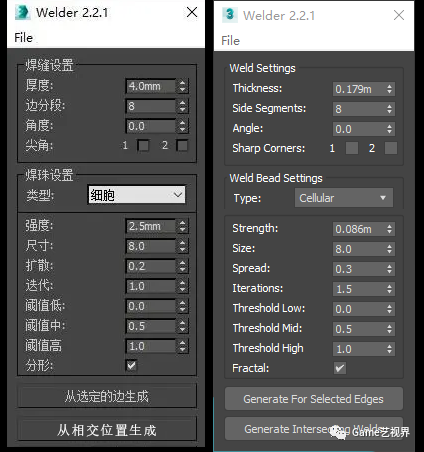Click the 阈值低 value field
424x452 pixels.
151,306
